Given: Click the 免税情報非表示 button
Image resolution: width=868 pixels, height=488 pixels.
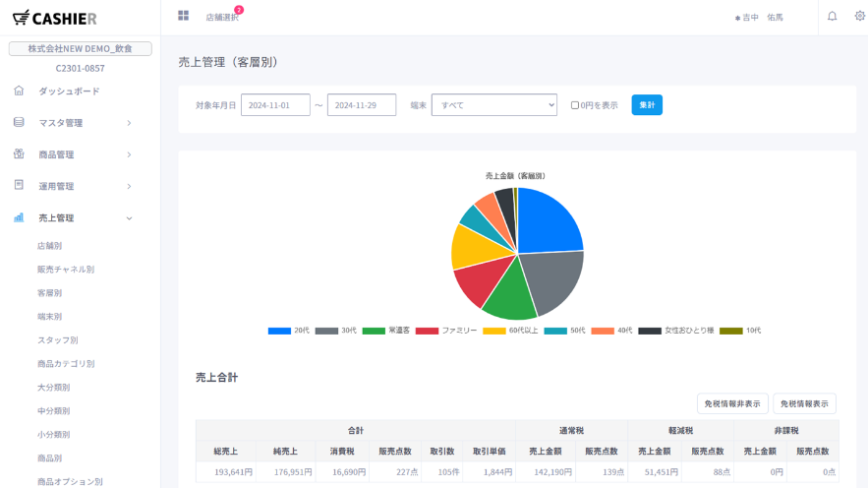Looking at the screenshot, I should tap(732, 403).
